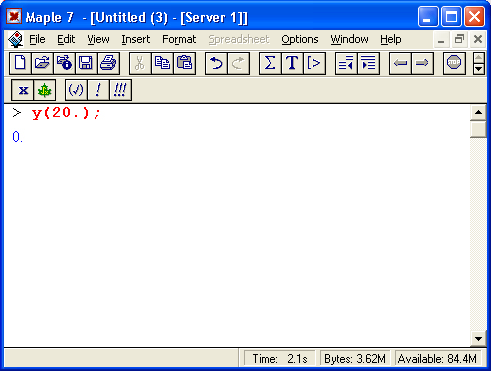491x371 pixels.
Task: Open the Help menu
Action: [391, 39]
